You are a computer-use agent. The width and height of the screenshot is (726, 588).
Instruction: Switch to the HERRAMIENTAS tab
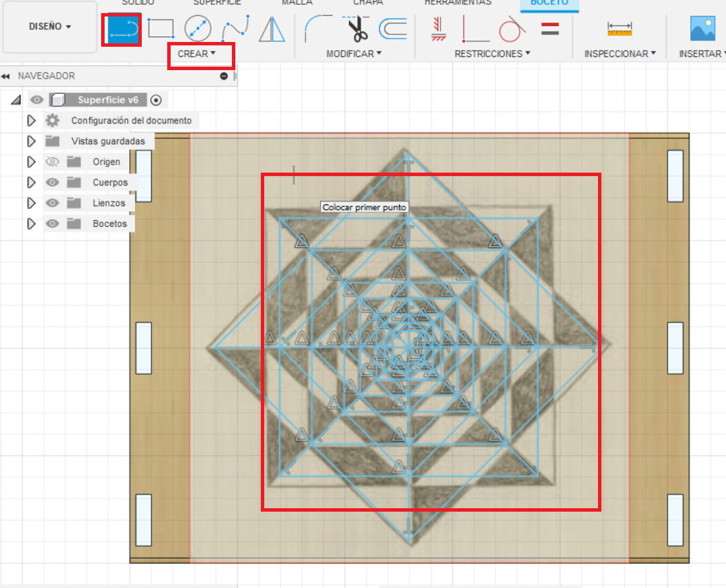458,3
